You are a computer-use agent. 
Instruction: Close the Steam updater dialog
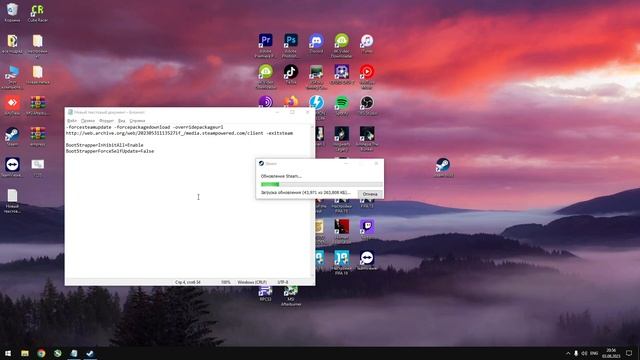(x=376, y=163)
